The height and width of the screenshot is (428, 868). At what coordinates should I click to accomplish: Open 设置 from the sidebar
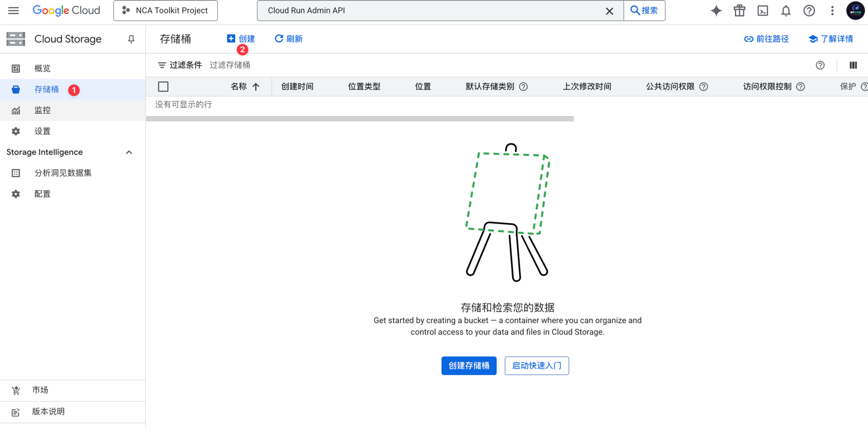42,131
